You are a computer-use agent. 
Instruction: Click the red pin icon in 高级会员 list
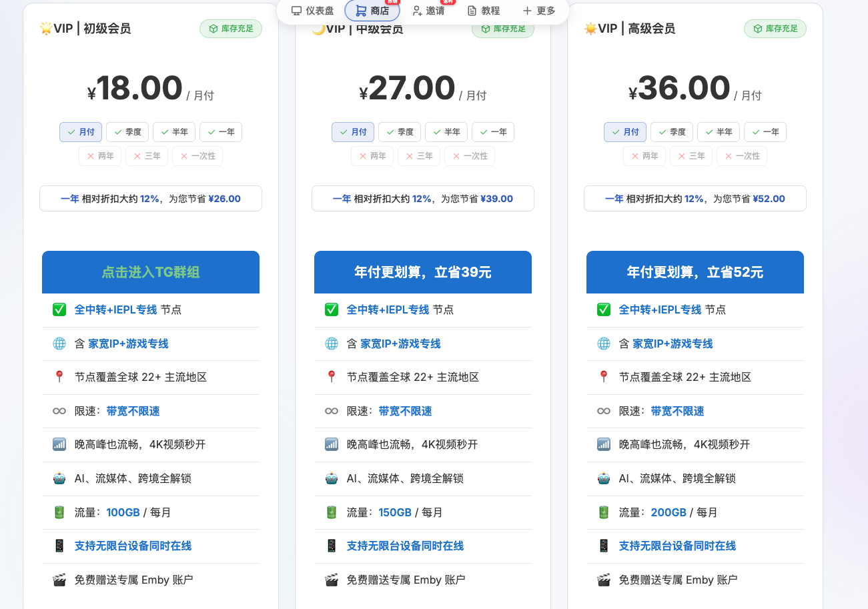click(604, 377)
